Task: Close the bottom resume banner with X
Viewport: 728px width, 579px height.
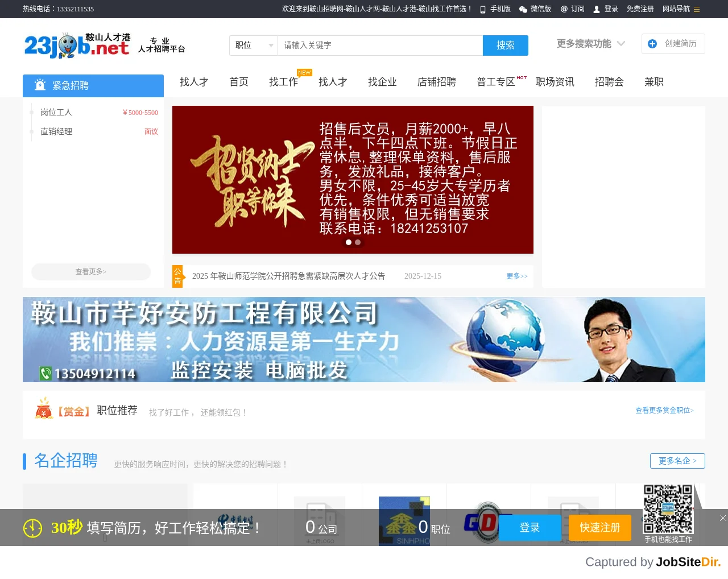Action: click(x=722, y=518)
